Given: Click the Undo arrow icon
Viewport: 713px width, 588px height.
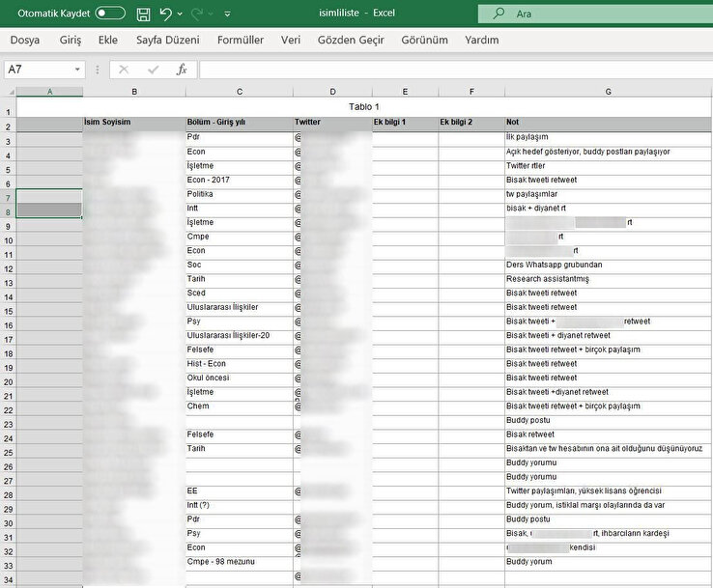Looking at the screenshot, I should (x=166, y=14).
